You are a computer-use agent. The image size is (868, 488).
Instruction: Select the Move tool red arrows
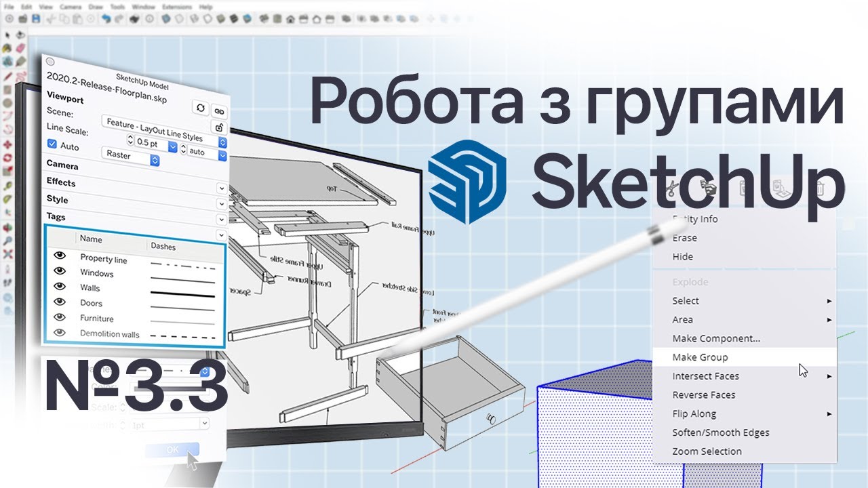tap(7, 144)
